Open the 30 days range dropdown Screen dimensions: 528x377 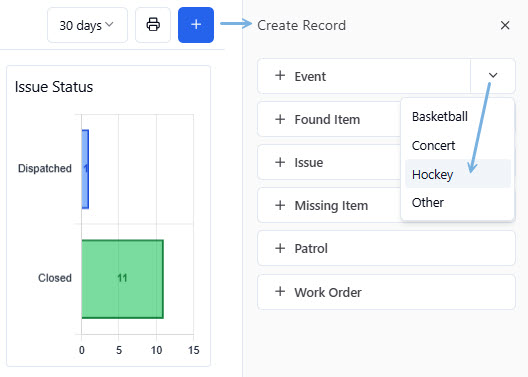(87, 25)
